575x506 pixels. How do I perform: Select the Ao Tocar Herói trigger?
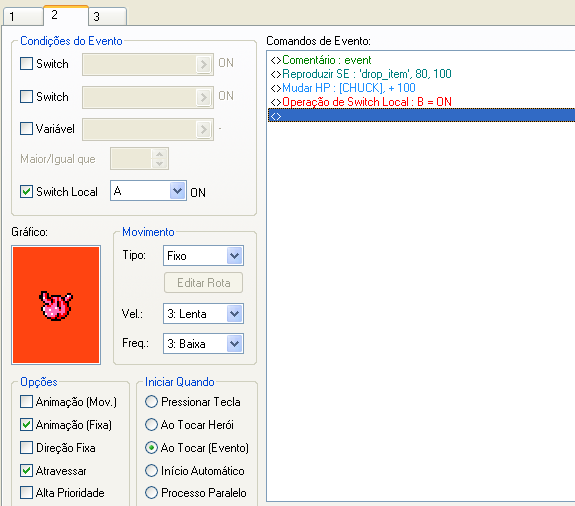[x=151, y=425]
